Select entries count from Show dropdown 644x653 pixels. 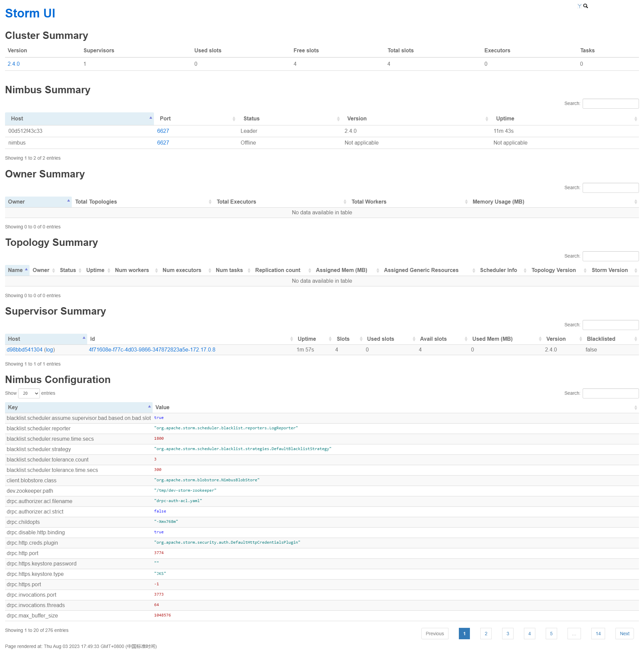28,393
